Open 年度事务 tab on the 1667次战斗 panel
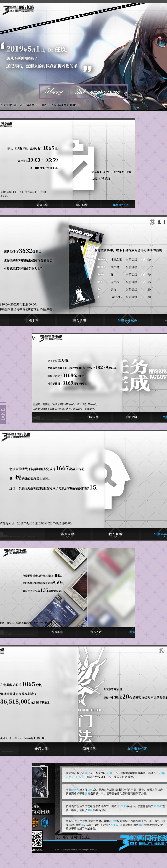 [160, 534]
